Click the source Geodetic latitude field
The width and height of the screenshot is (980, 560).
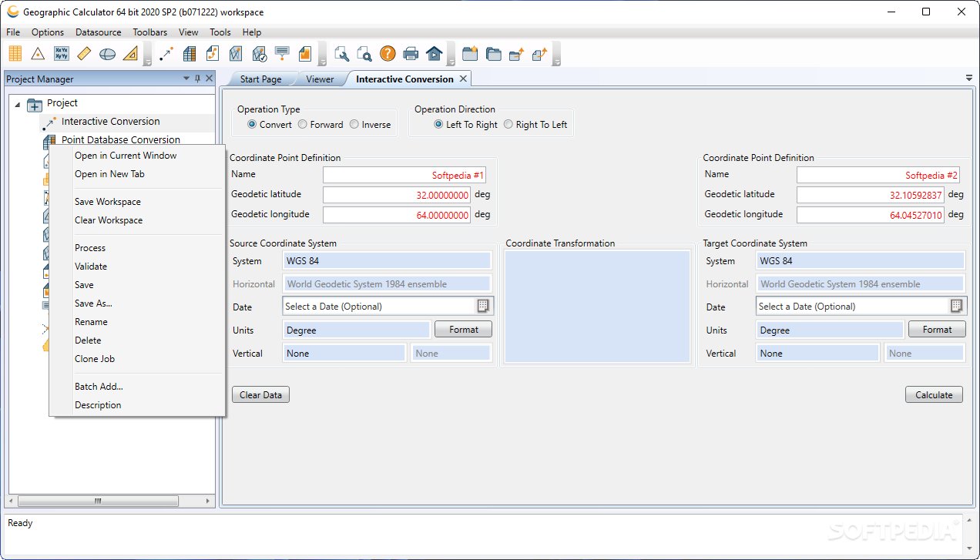click(x=396, y=195)
